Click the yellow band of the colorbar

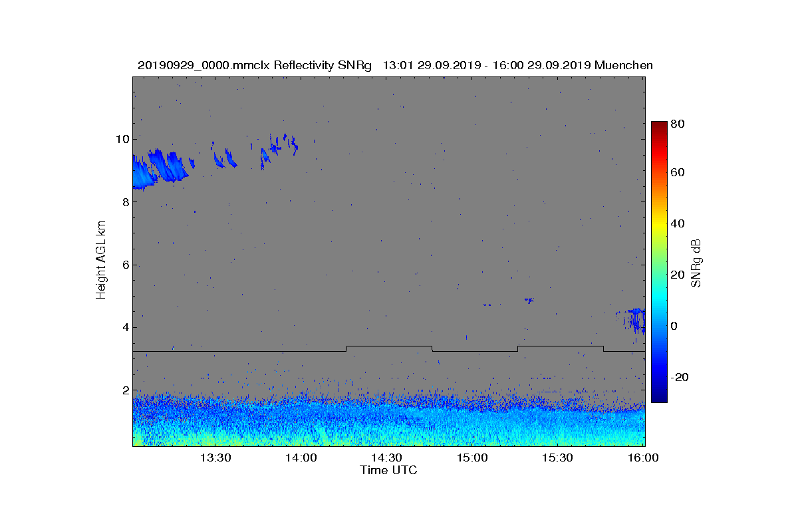tap(659, 226)
